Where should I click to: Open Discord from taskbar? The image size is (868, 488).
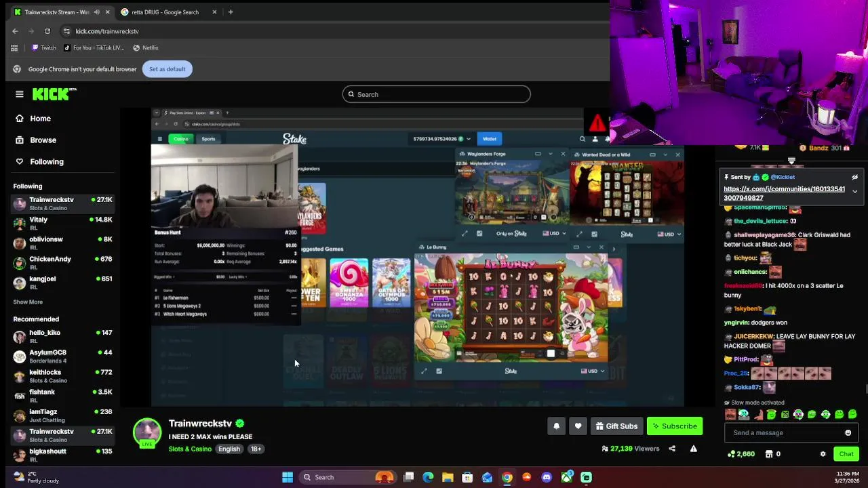tap(547, 477)
